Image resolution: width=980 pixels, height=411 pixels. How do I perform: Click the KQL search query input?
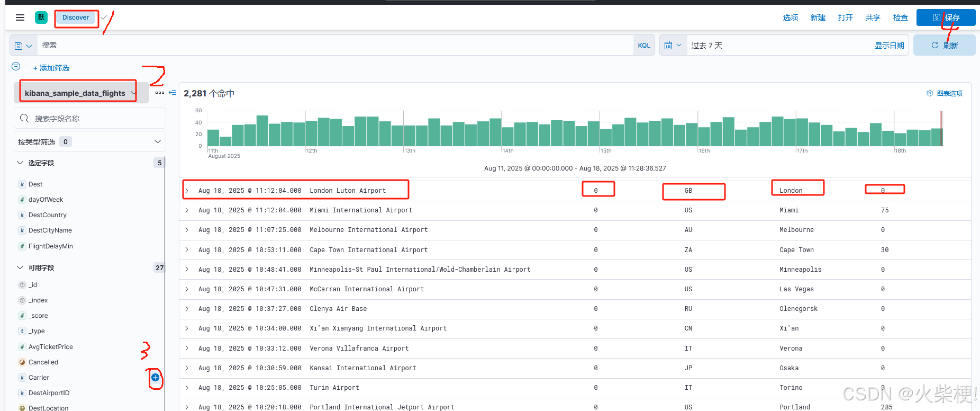pyautogui.click(x=335, y=46)
